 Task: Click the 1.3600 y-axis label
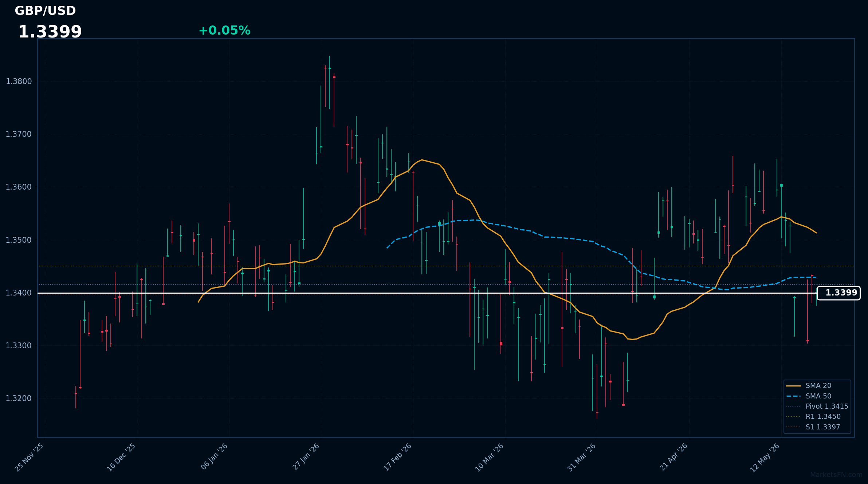19,187
